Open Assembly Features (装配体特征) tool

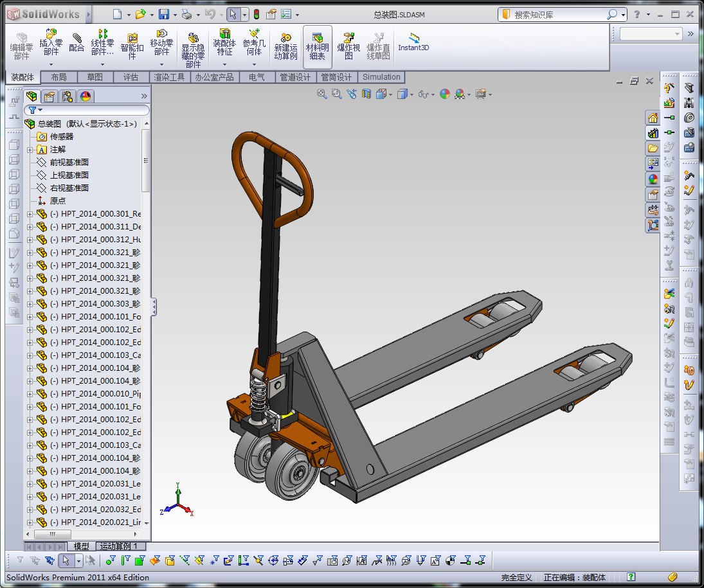tap(224, 42)
